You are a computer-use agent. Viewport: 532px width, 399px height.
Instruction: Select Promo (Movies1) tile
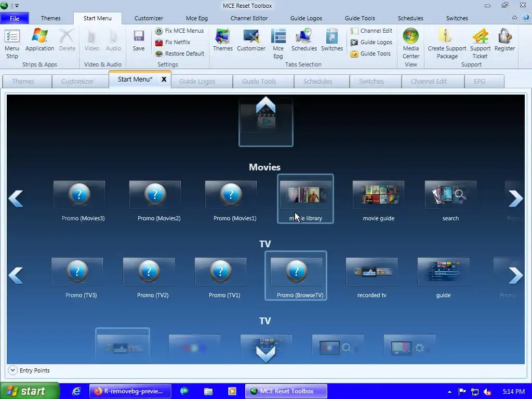click(x=231, y=201)
